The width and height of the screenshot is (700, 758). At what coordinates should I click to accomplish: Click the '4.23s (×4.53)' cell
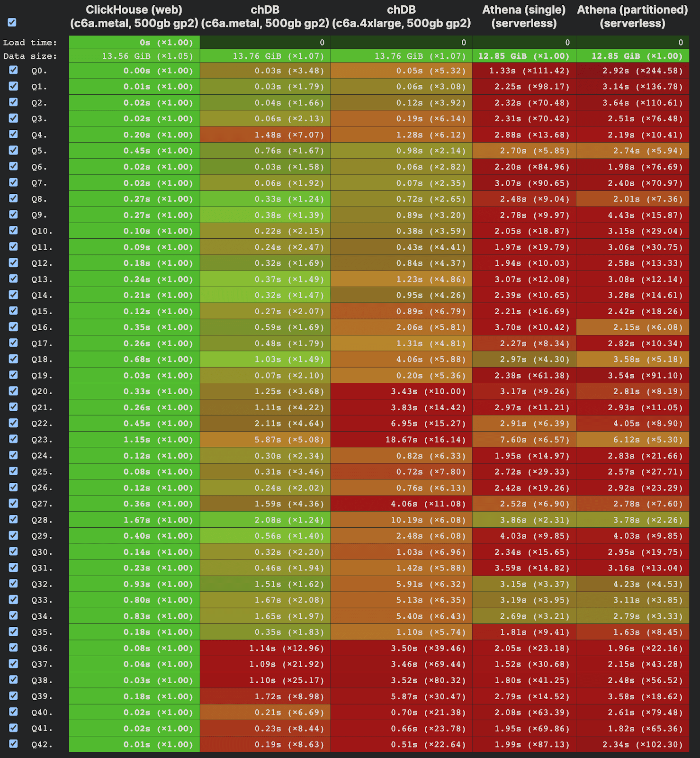pos(633,584)
